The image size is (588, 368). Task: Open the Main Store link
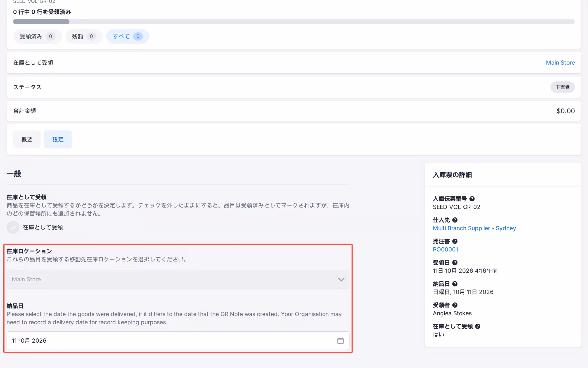[x=560, y=63]
